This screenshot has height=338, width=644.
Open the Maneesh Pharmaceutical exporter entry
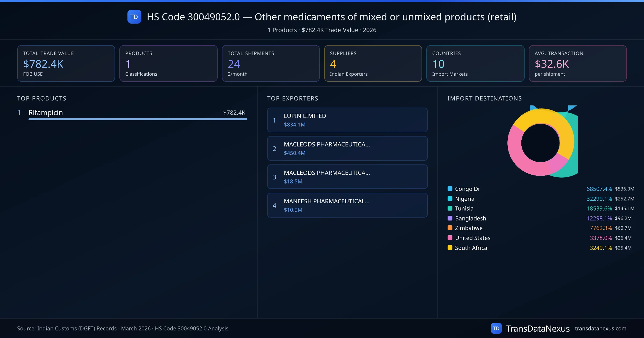point(347,205)
